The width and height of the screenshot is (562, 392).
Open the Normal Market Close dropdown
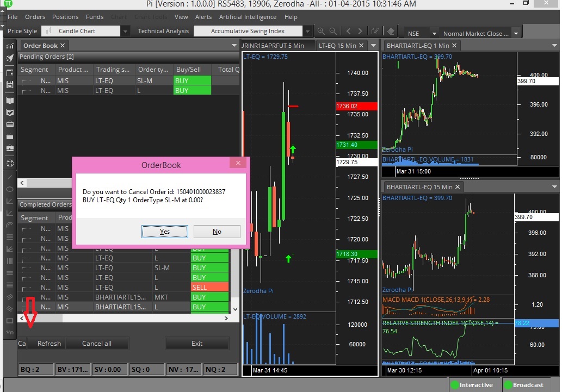(516, 34)
